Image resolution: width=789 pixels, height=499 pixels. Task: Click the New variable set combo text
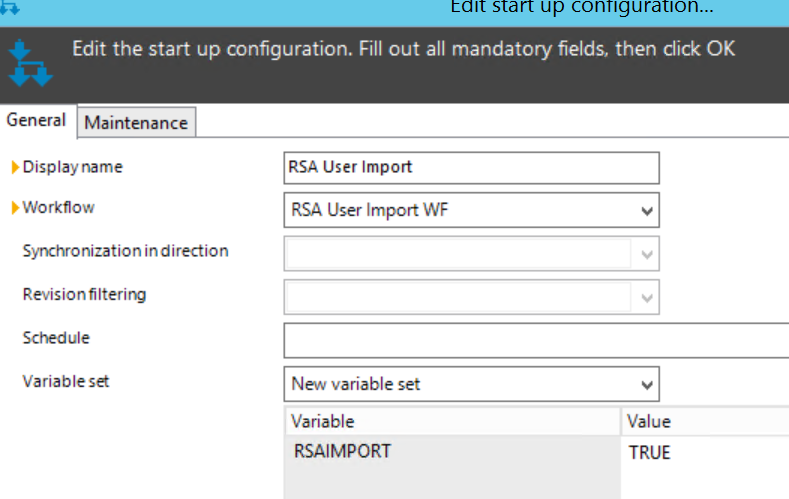[356, 384]
